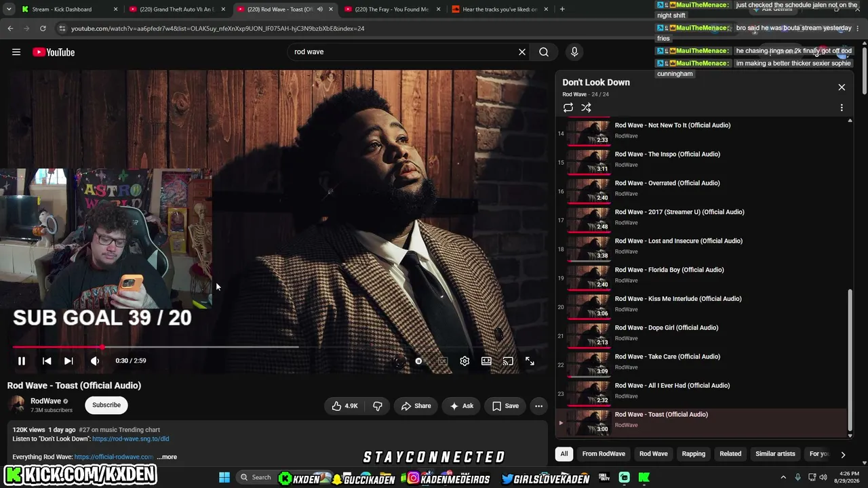868x488 pixels.
Task: Play 'Dope Girl (Official Audio)' playlist item
Action: coord(702,335)
